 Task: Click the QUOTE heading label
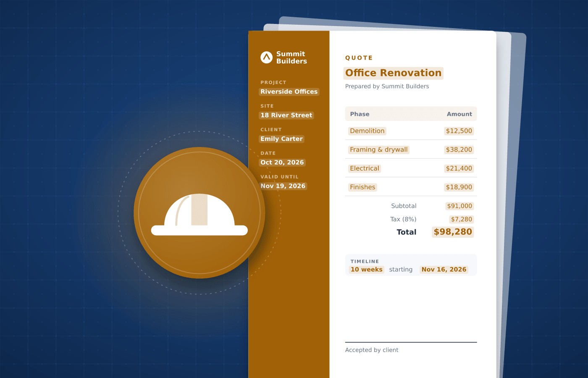click(x=359, y=58)
